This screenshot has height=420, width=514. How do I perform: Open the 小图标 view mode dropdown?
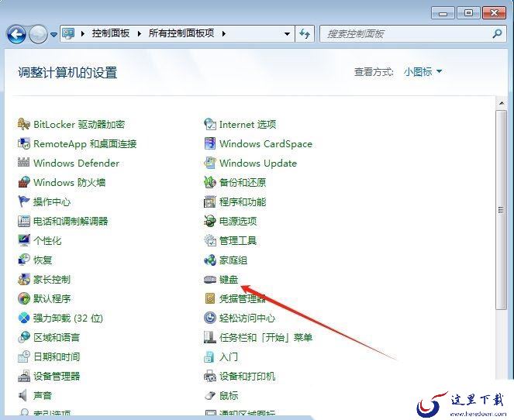point(423,72)
